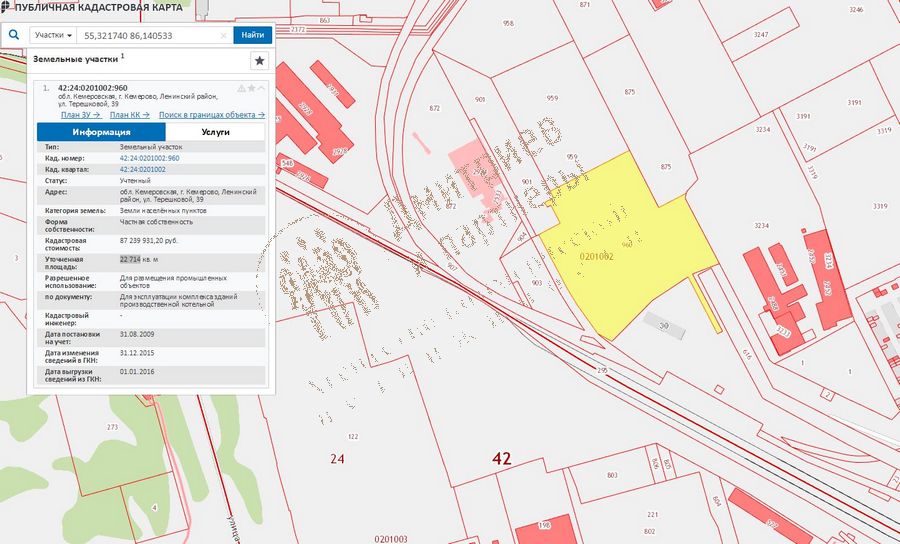Click Для размещения промышленных объектов text
Image resolution: width=900 pixels, height=544 pixels.
click(173, 282)
